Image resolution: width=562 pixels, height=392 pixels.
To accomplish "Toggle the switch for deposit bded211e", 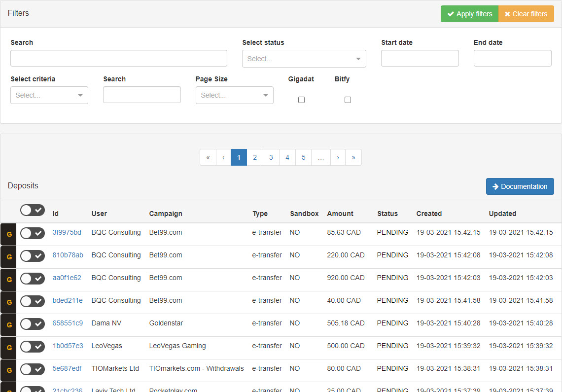I will coord(32,301).
